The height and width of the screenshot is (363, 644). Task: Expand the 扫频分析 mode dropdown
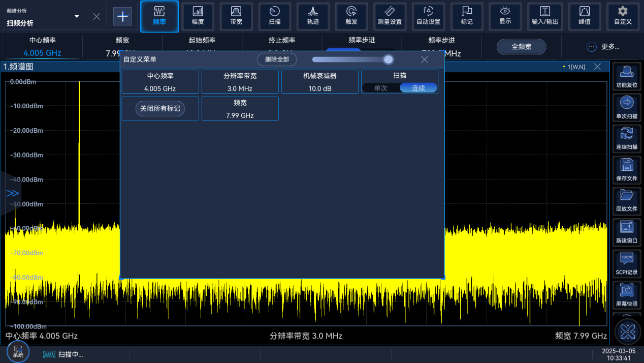(77, 16)
